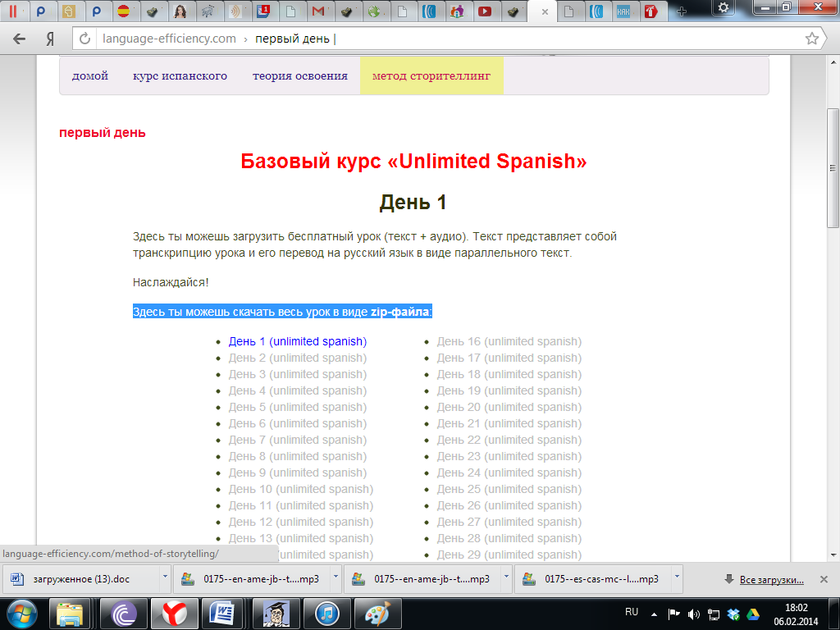This screenshot has height=630, width=840.
Task: Switch to the red pause-bars tab
Action: 13,11
